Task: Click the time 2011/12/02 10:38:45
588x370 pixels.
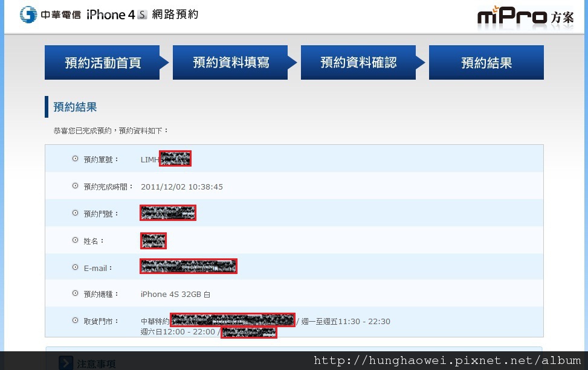Action: click(182, 187)
